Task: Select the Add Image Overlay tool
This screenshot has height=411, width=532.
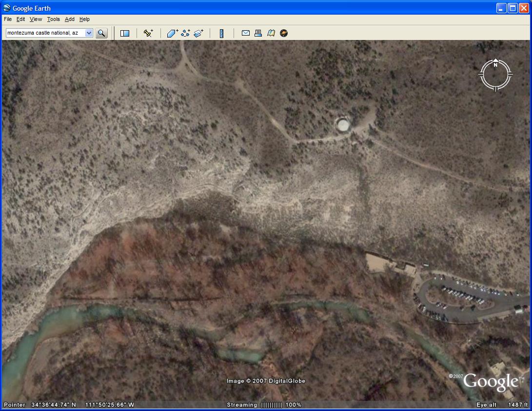Action: point(198,33)
